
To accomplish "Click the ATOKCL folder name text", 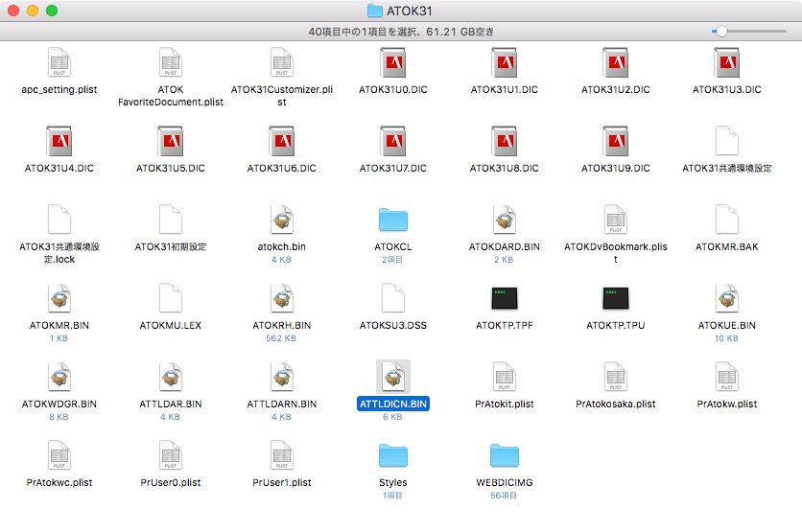I will (x=392, y=246).
